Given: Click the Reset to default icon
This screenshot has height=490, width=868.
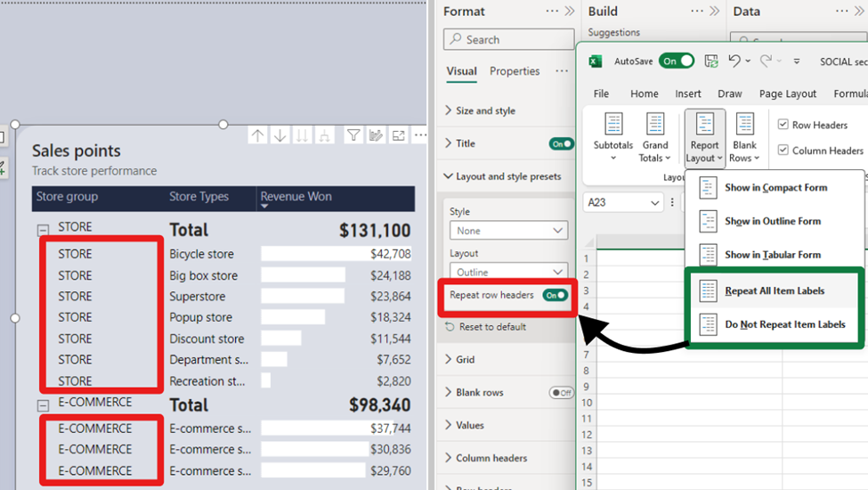Looking at the screenshot, I should pos(450,327).
